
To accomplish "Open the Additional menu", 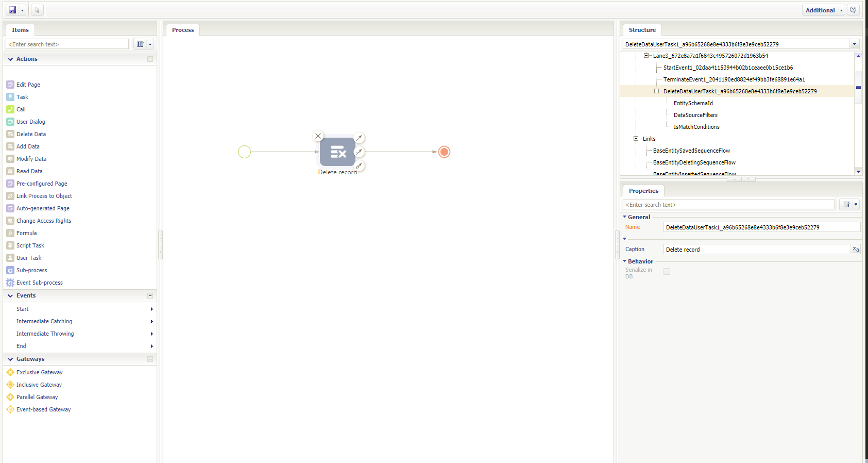I will point(824,10).
